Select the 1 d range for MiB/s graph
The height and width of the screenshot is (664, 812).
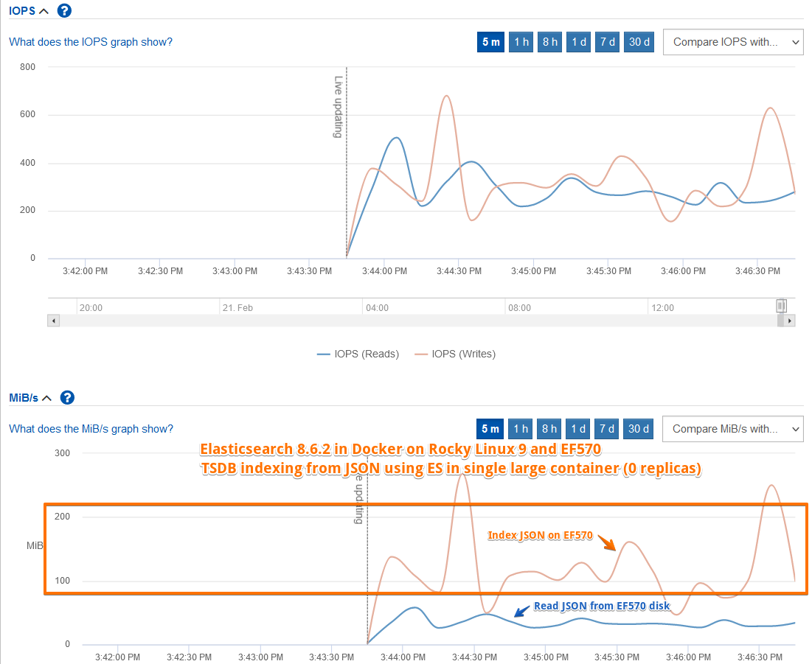tap(578, 428)
